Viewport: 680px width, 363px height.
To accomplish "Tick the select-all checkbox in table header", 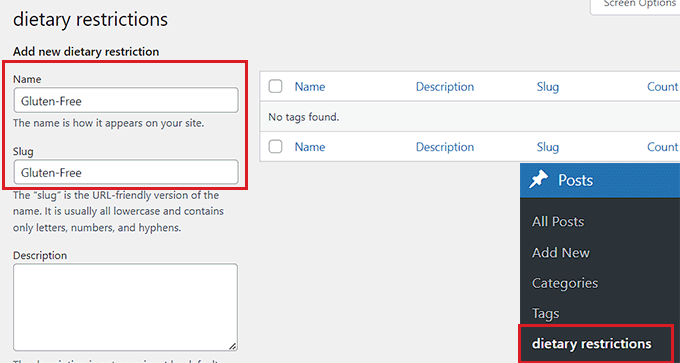I will (275, 86).
